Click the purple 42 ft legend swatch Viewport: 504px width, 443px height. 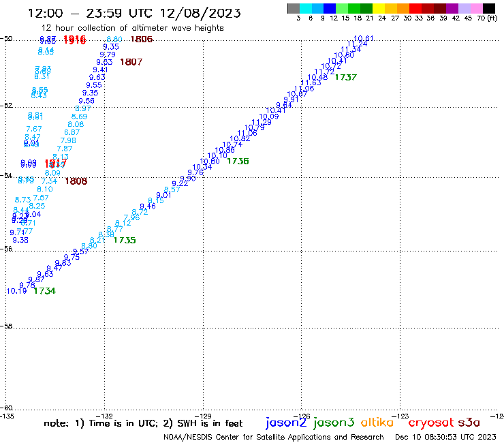pyautogui.click(x=452, y=8)
